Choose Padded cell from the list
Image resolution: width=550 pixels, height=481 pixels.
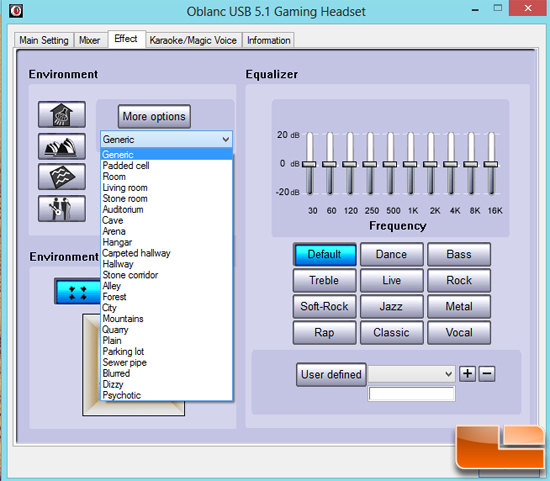pyautogui.click(x=166, y=166)
